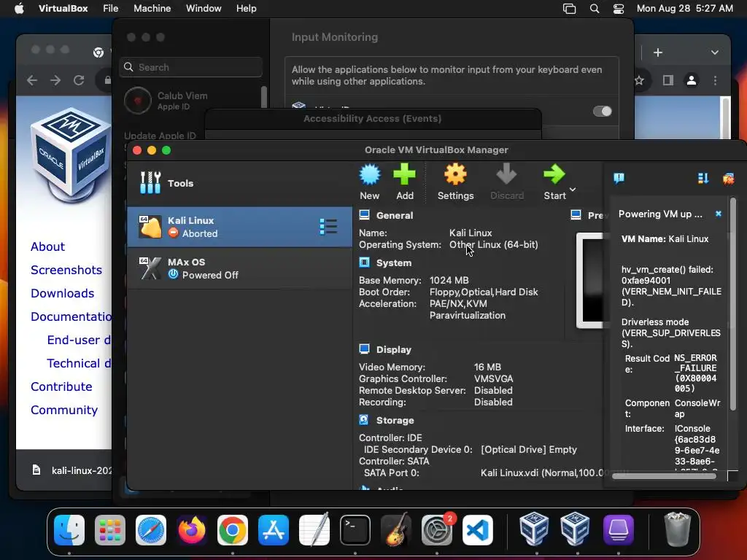The width and height of the screenshot is (747, 560).
Task: Open the Help menu
Action: coord(247,9)
